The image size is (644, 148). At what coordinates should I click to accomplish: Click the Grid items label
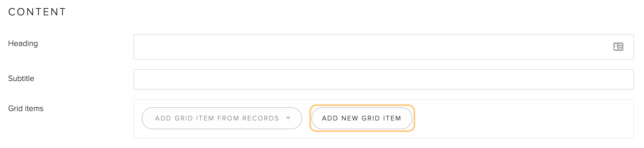(26, 109)
